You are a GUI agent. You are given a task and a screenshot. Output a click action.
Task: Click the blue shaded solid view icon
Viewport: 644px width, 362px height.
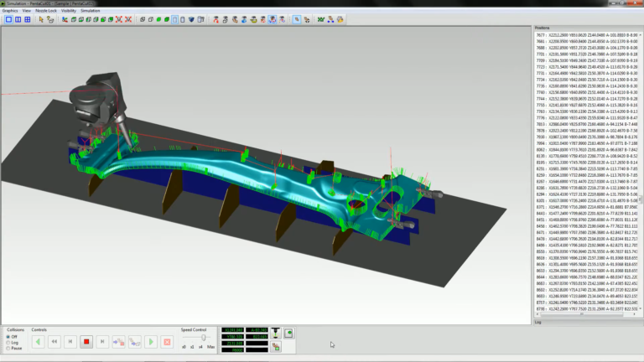tap(191, 19)
